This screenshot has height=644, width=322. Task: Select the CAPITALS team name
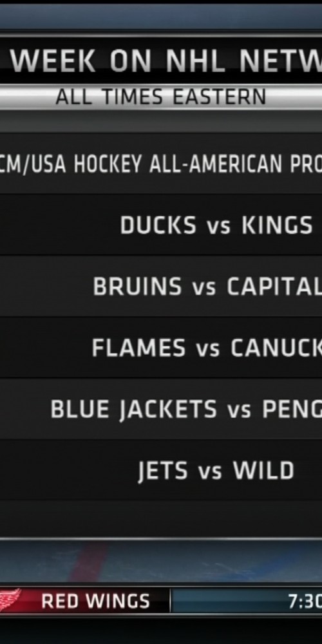coord(274,287)
